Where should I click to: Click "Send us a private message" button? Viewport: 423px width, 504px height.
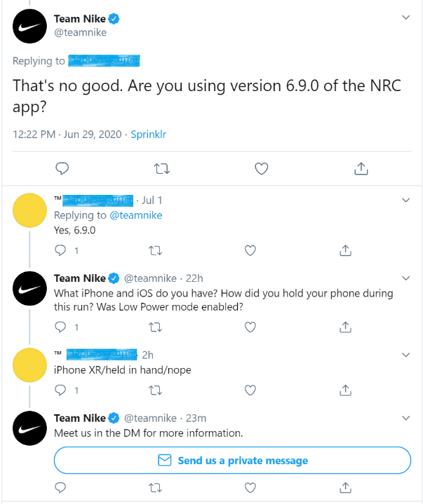click(232, 461)
